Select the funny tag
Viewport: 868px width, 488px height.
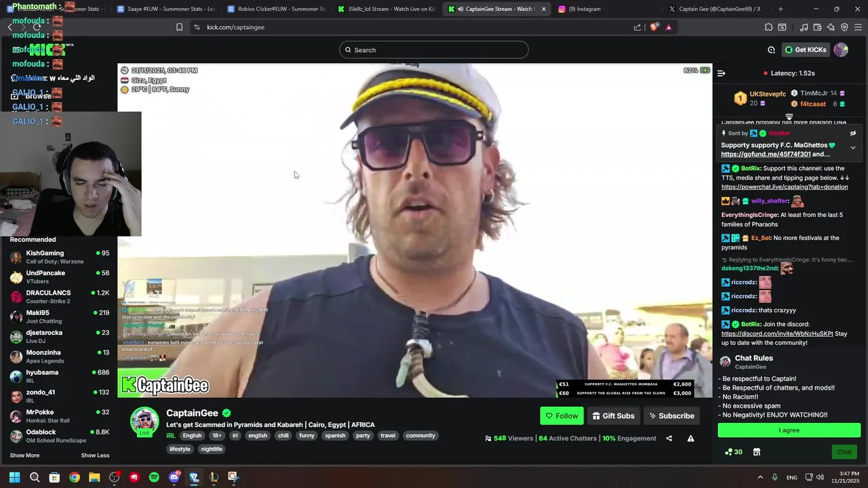pyautogui.click(x=307, y=436)
